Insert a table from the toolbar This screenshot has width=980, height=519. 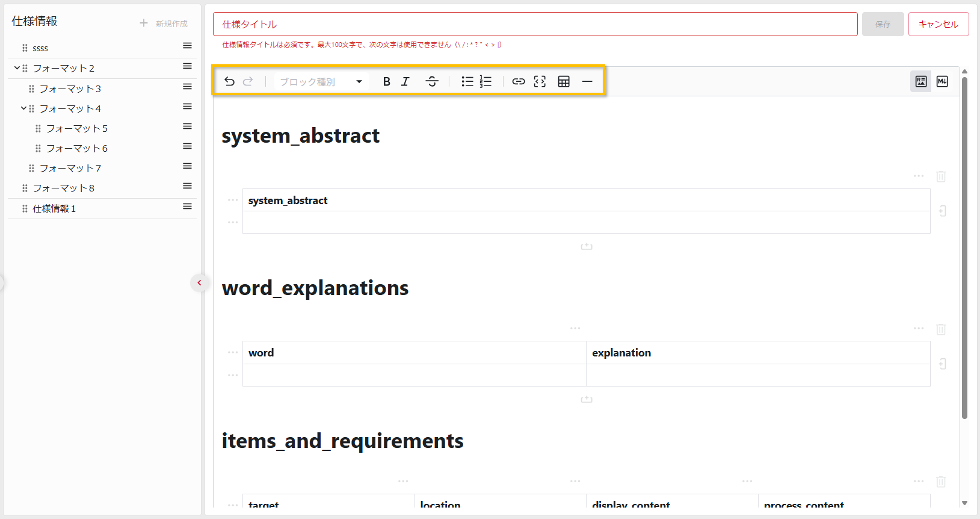[564, 81]
